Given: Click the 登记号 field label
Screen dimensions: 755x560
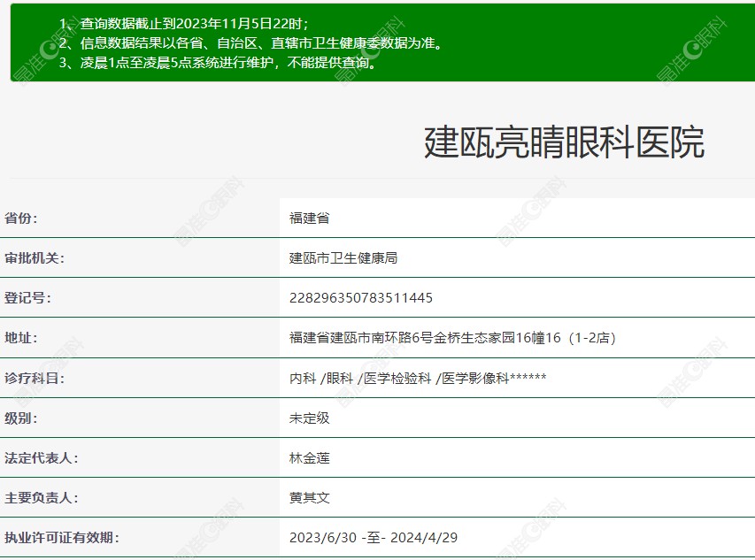Looking at the screenshot, I should click(27, 298).
